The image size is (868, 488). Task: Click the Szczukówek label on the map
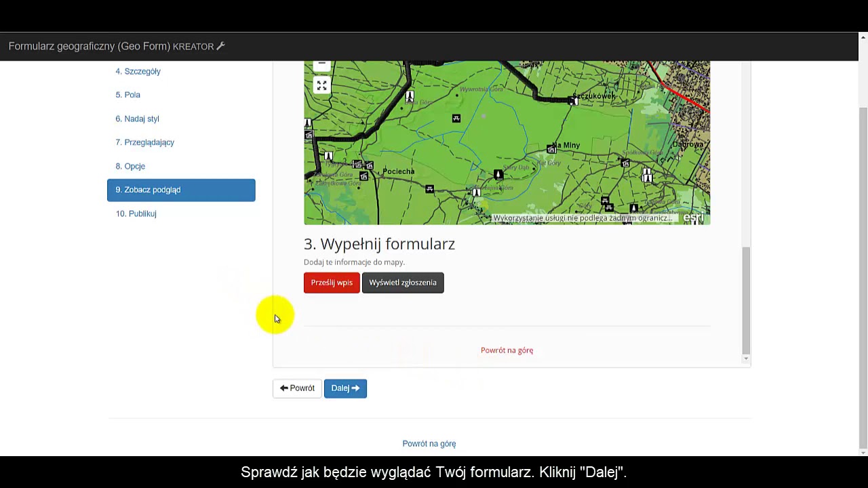click(x=595, y=96)
